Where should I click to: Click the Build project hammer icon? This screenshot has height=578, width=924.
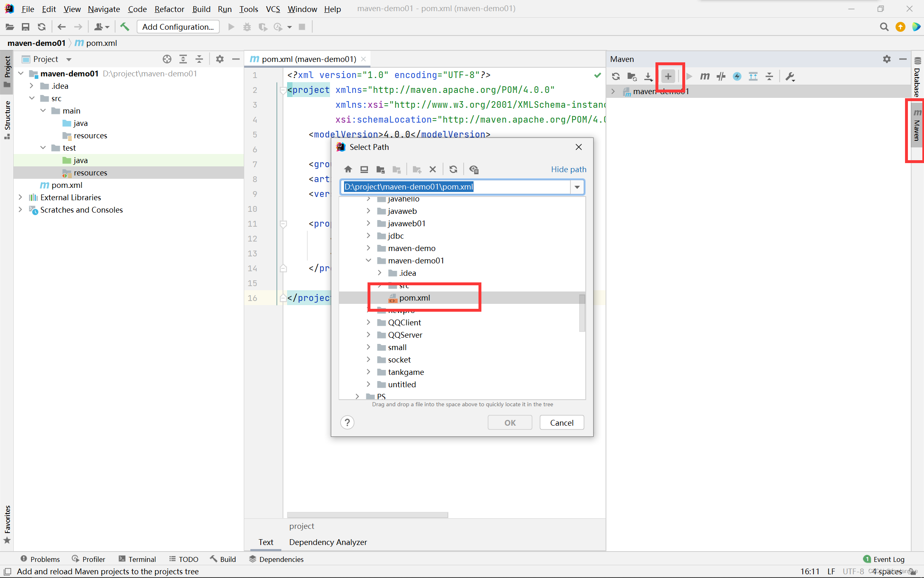125,27
